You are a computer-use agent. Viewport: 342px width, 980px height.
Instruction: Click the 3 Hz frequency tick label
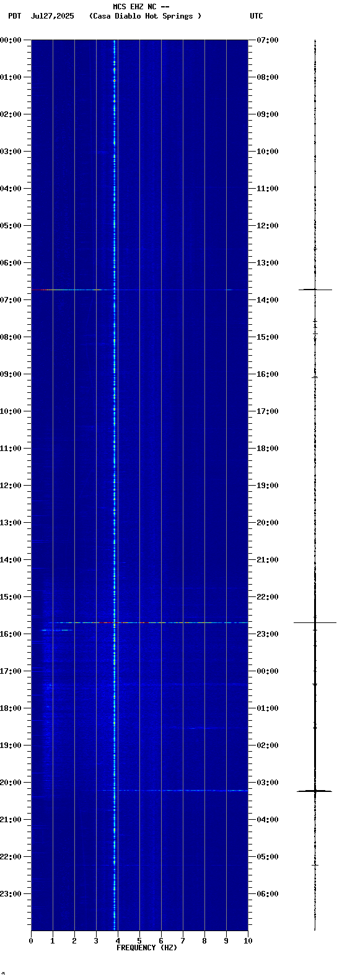tap(96, 941)
